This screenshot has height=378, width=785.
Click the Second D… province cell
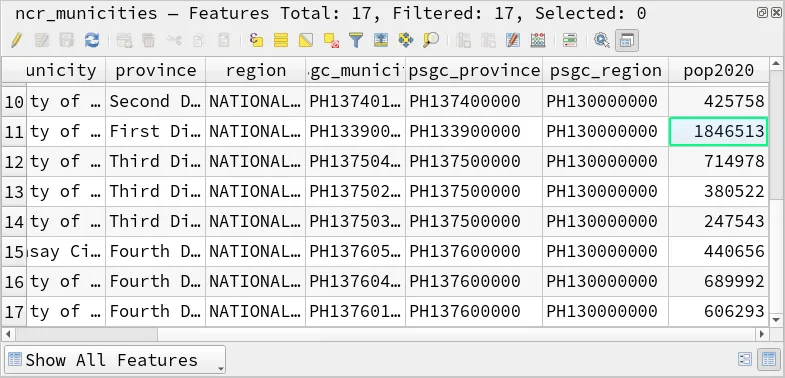pyautogui.click(x=156, y=102)
